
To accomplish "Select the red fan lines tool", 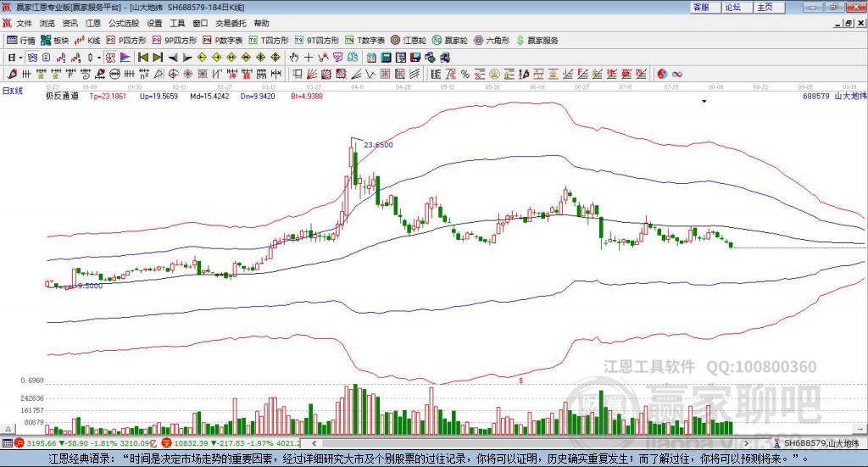I will [310, 74].
